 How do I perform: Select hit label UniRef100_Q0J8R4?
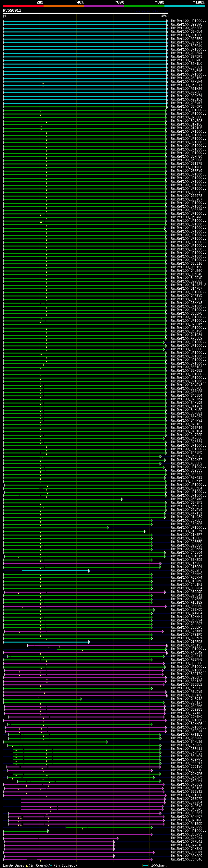click(x=187, y=53)
